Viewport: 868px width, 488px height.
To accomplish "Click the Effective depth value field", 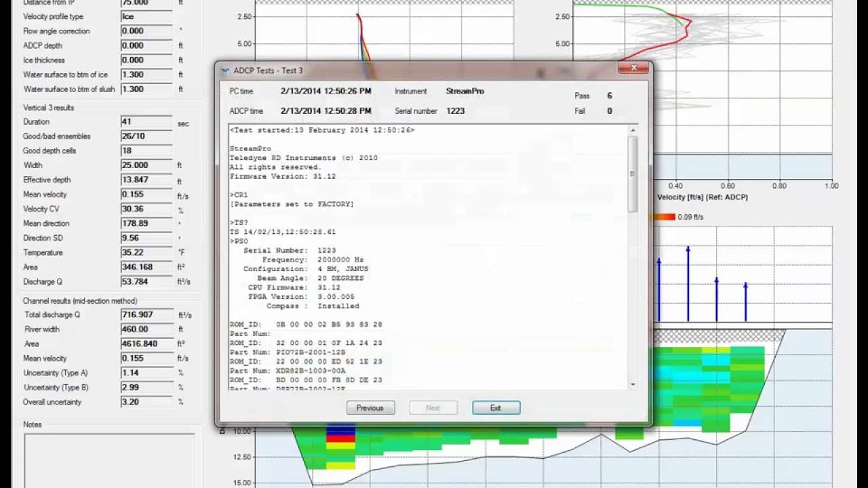I will click(x=146, y=180).
